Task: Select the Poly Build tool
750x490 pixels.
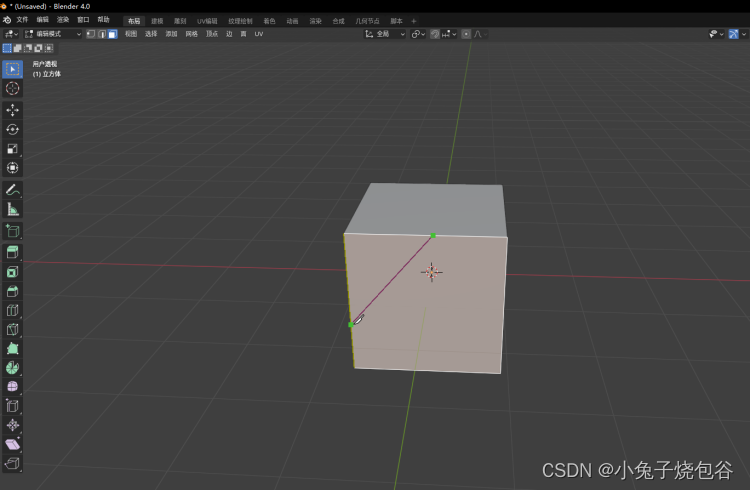Action: click(12, 348)
